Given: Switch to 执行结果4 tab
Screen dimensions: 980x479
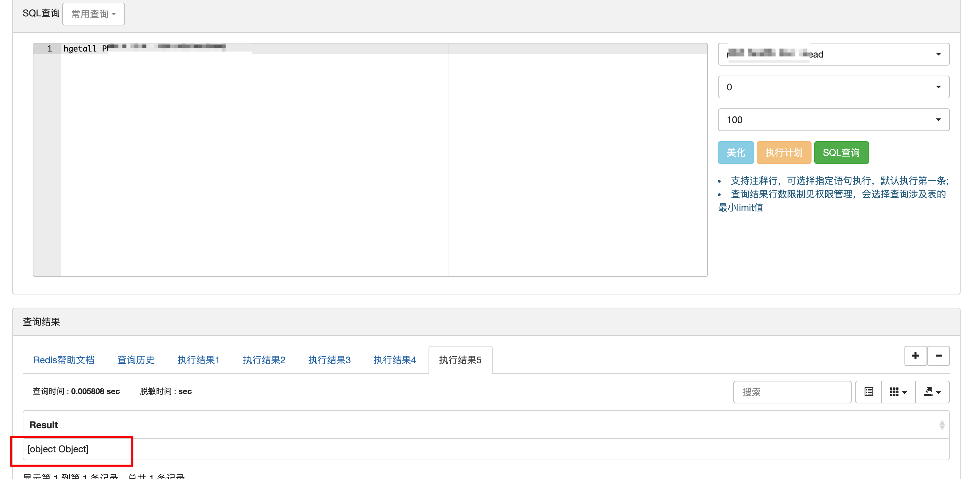Looking at the screenshot, I should (395, 360).
